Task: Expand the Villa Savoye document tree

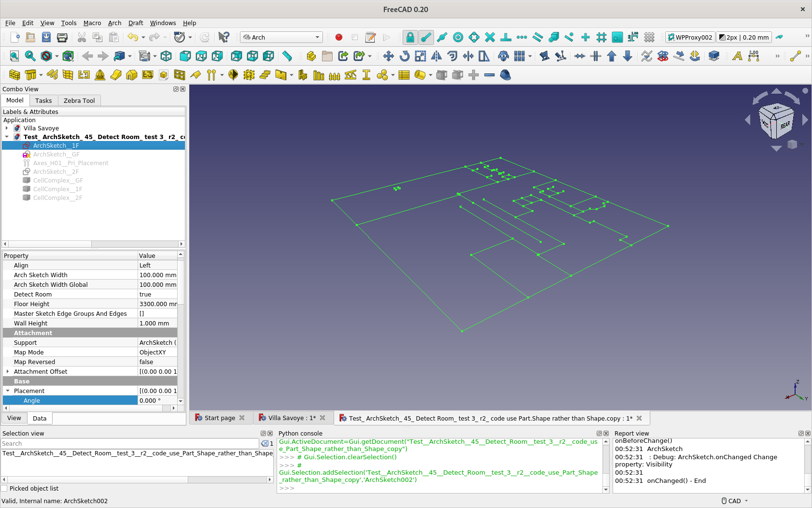Action: [x=7, y=128]
